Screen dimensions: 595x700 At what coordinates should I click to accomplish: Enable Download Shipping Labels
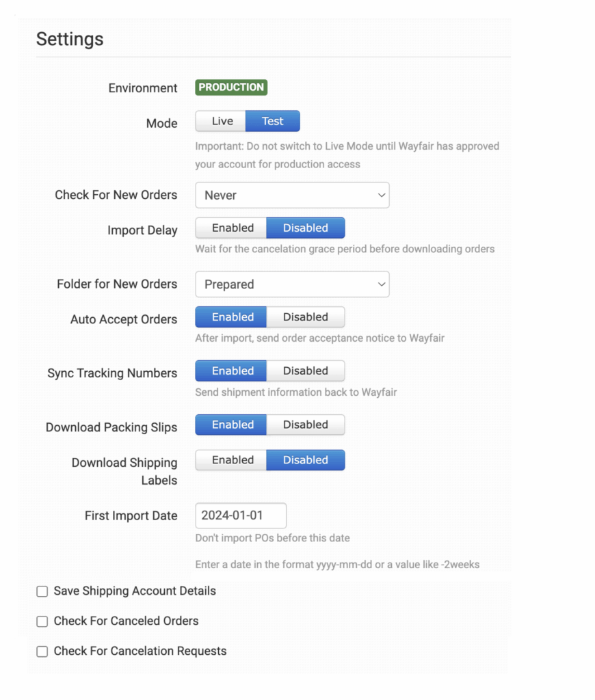(x=232, y=460)
